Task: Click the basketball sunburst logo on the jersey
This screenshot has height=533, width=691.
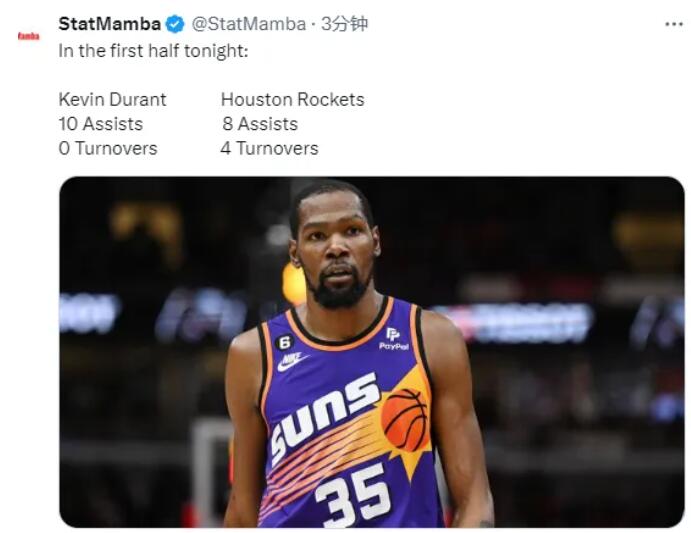Action: point(404,420)
